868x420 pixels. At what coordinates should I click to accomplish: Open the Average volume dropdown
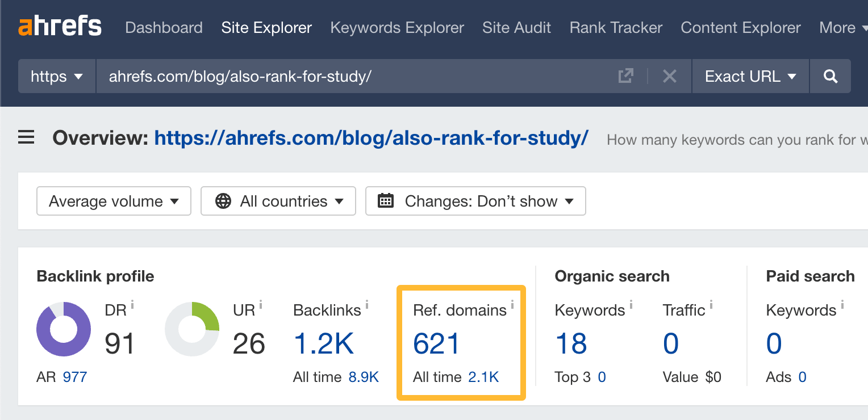[x=113, y=200]
